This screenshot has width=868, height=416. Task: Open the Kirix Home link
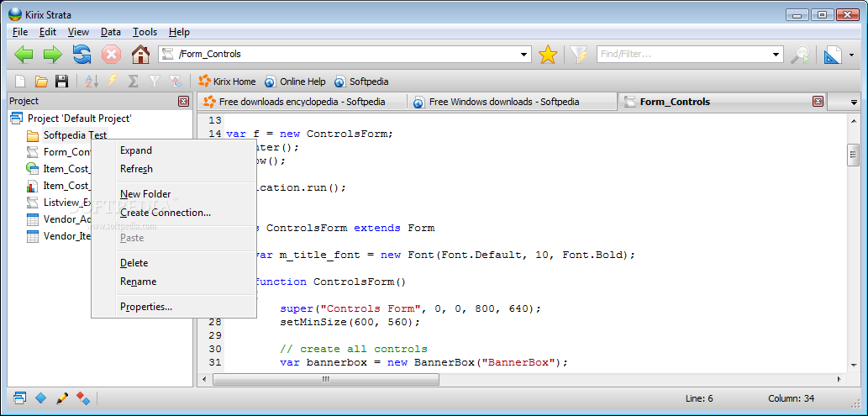pyautogui.click(x=227, y=82)
